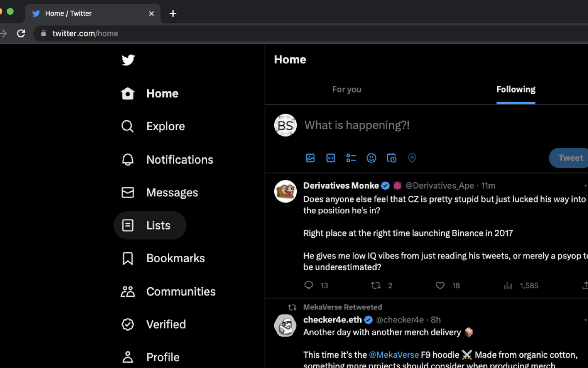Go to Home in sidebar

point(150,93)
